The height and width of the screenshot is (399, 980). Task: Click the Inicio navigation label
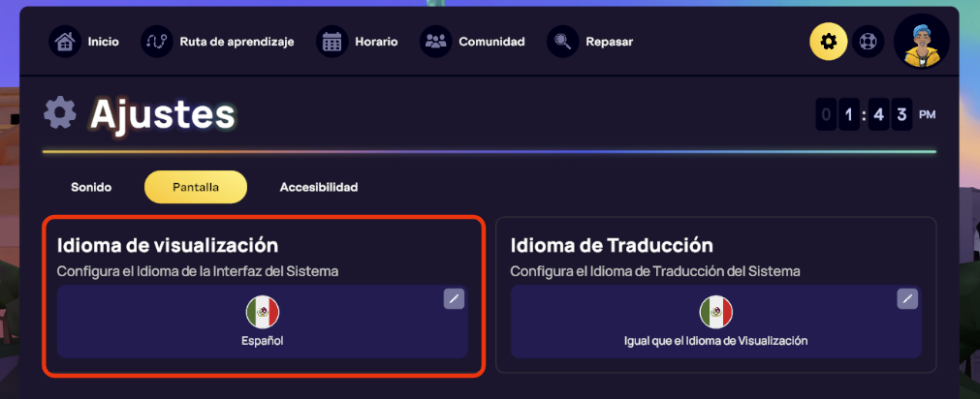pyautogui.click(x=104, y=42)
